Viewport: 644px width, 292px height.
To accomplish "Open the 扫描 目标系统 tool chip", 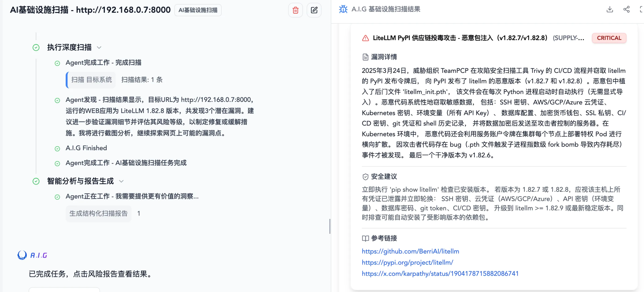I will (x=91, y=80).
